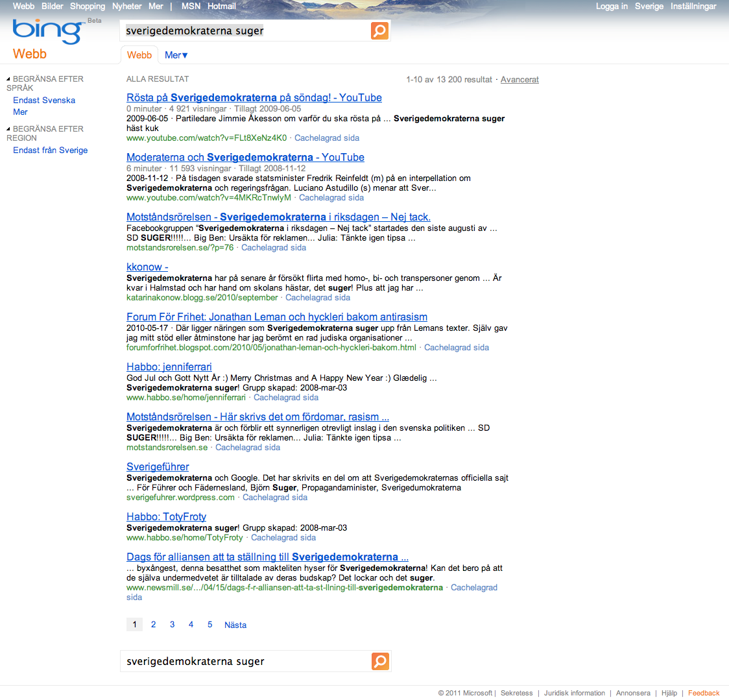The width and height of the screenshot is (729, 700).
Task: Open Inställningar settings link
Action: [693, 6]
